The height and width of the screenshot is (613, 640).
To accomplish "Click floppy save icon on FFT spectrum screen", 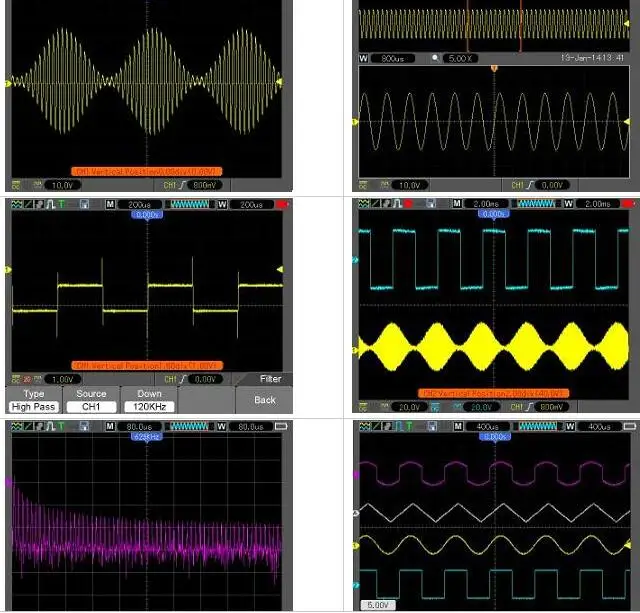I will click(84, 426).
